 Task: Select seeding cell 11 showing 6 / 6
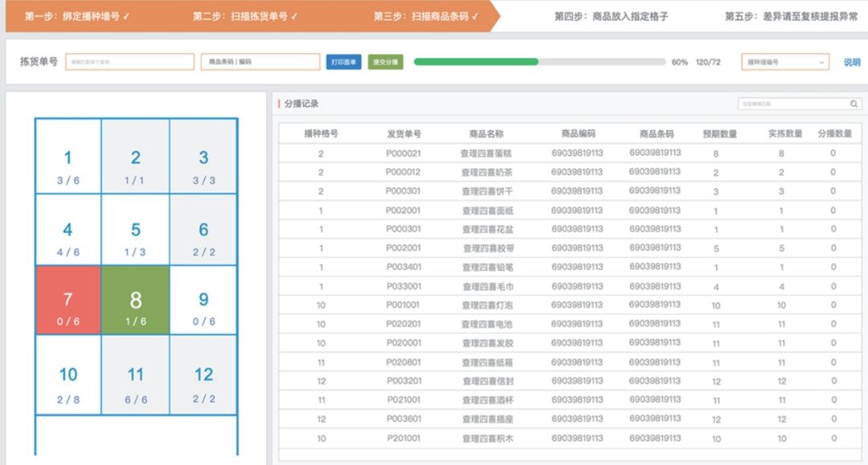[136, 375]
